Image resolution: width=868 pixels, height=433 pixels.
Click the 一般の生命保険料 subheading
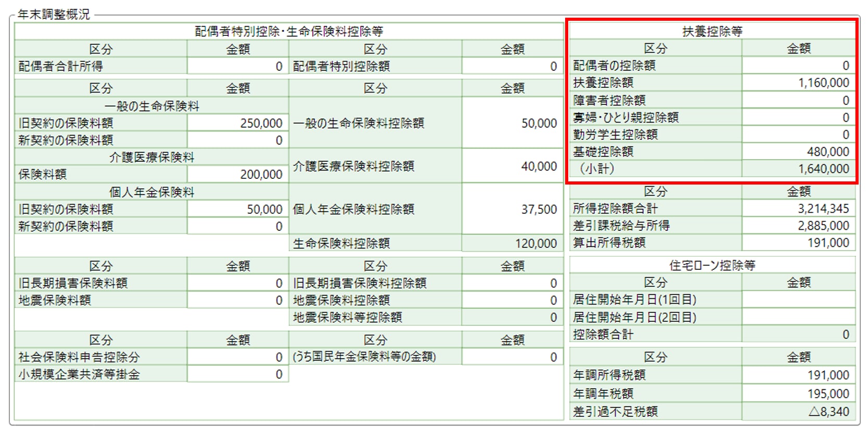pyautogui.click(x=151, y=106)
